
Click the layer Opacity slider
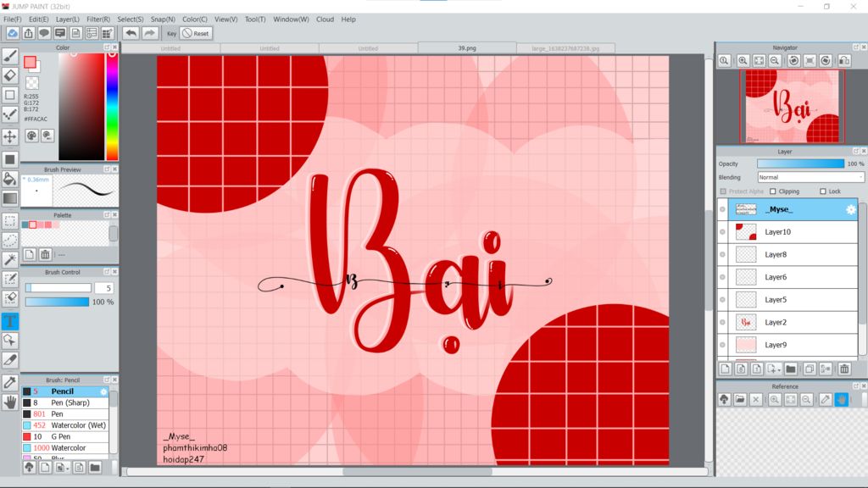point(800,164)
